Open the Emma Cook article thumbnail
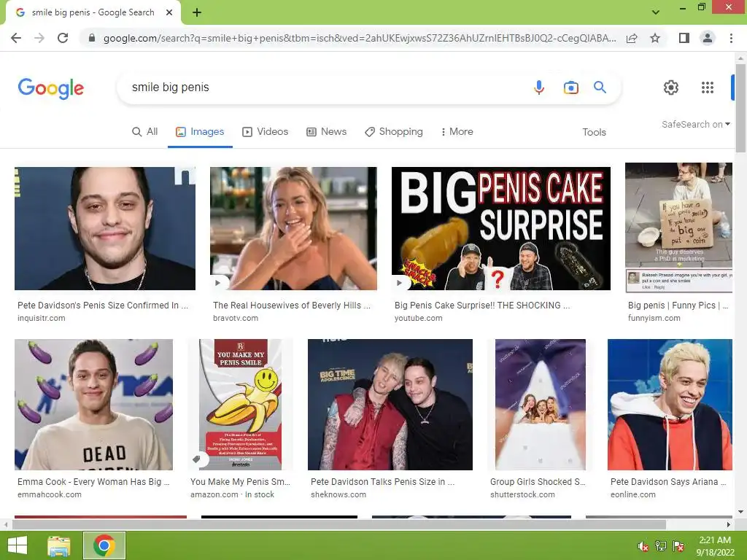The width and height of the screenshot is (747, 560). click(x=94, y=405)
